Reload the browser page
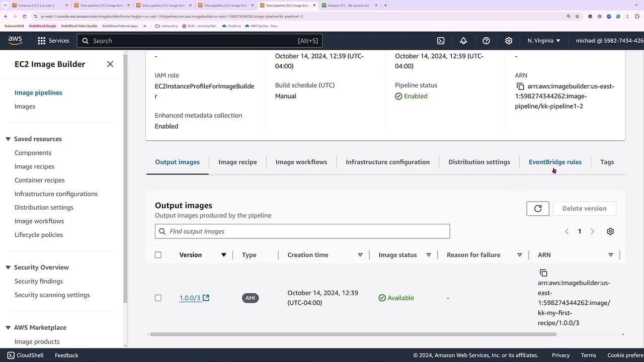The image size is (644, 362). pos(24,16)
